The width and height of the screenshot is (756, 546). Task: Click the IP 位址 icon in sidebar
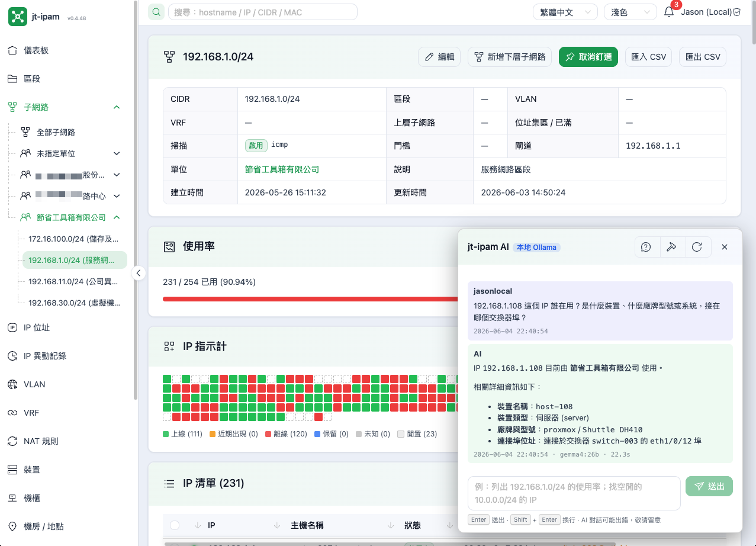tap(12, 327)
